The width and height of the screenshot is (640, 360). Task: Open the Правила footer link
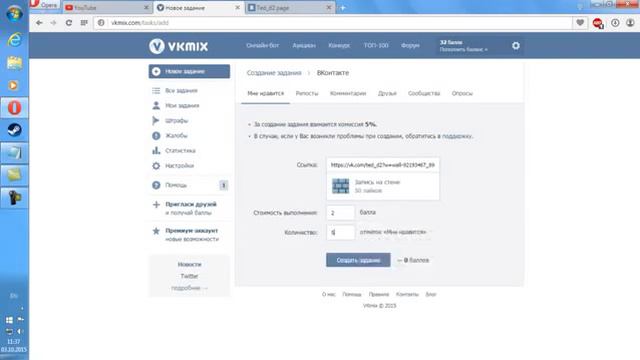coord(378,294)
